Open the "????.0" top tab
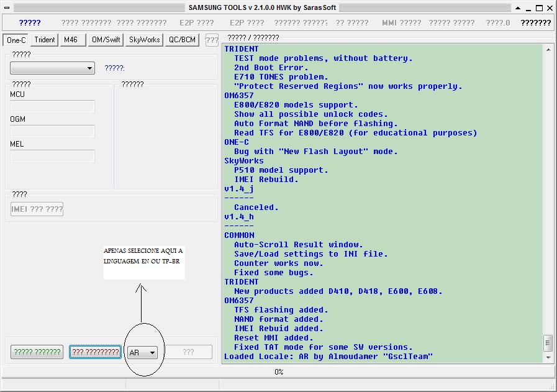 tap(497, 23)
